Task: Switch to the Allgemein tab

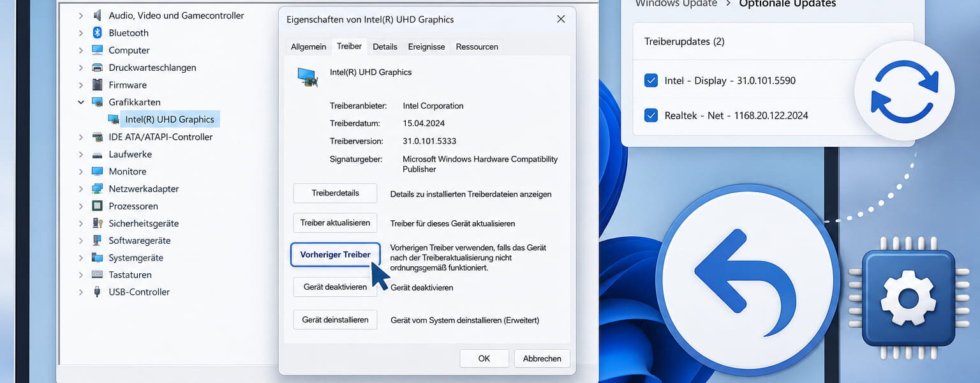Action: tap(309, 47)
